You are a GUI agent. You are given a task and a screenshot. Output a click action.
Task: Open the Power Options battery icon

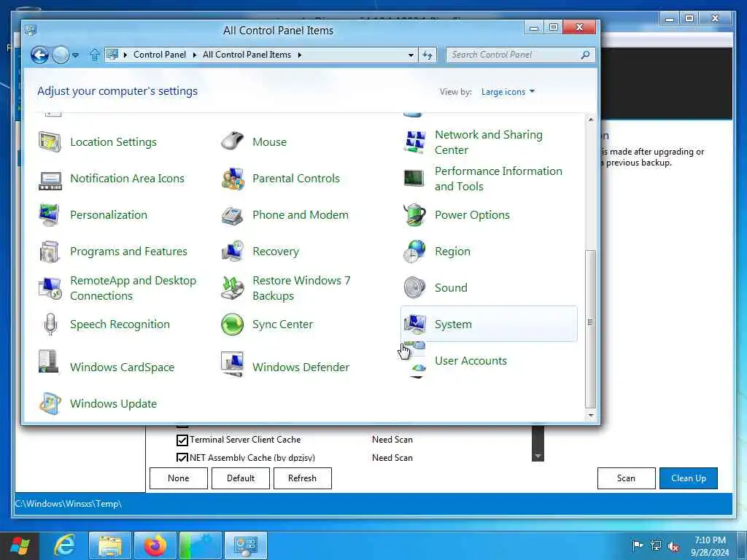[414, 215]
